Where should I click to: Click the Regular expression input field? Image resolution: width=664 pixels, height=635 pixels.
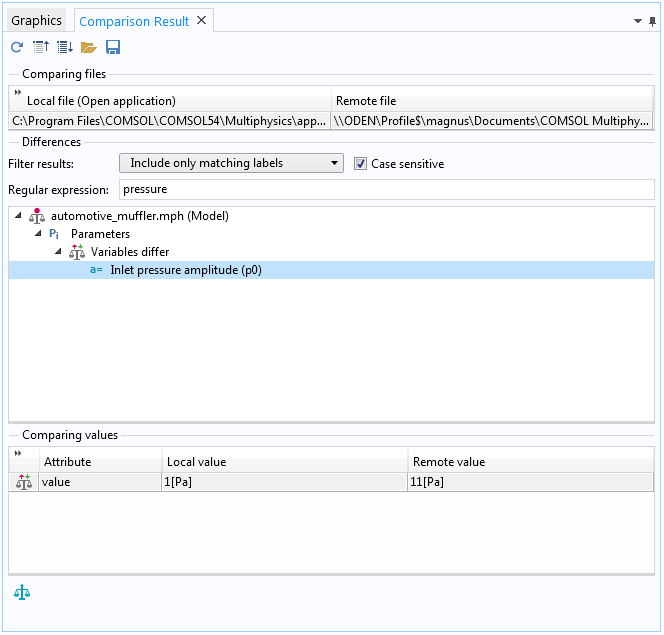(387, 189)
